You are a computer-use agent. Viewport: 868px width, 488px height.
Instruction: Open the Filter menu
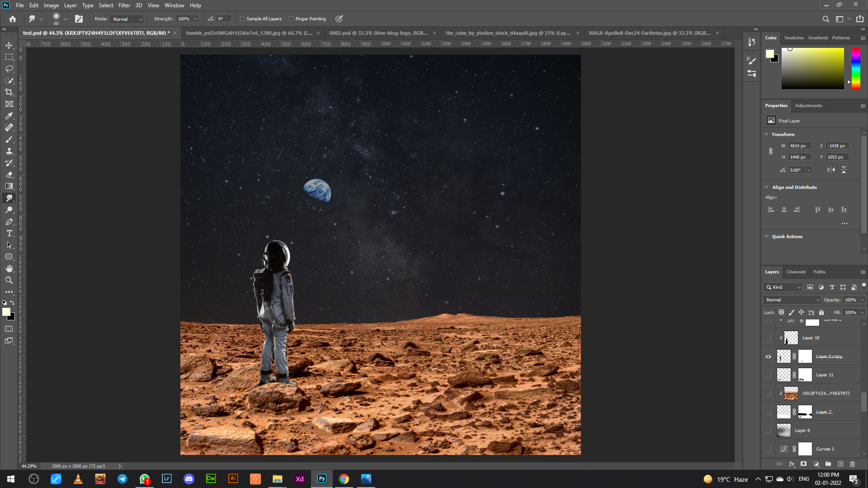point(124,5)
